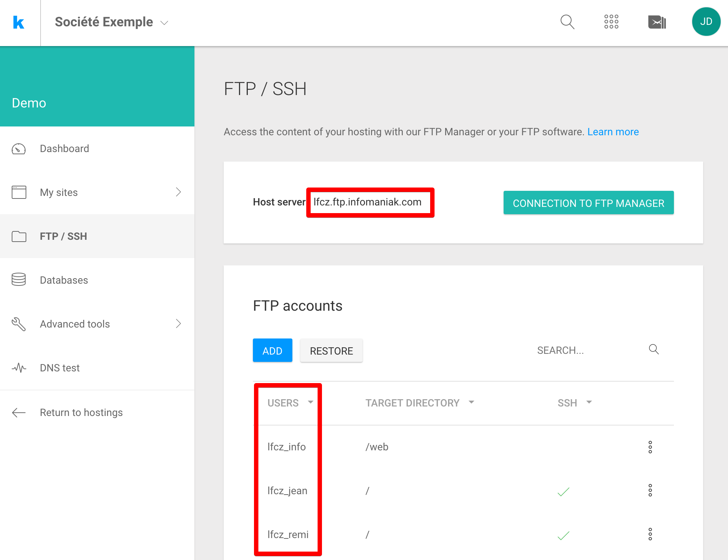Expand the Advanced tools submenu chevron
This screenshot has height=560, width=728.
(x=178, y=324)
